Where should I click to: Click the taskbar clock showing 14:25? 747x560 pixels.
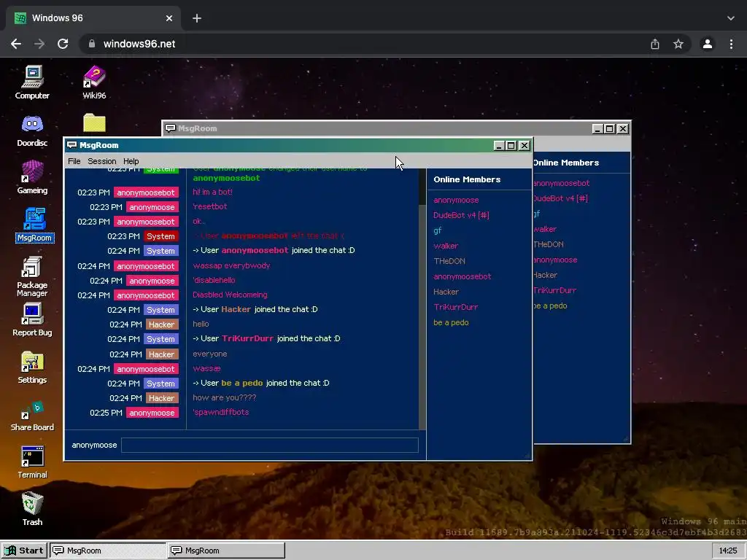(728, 551)
